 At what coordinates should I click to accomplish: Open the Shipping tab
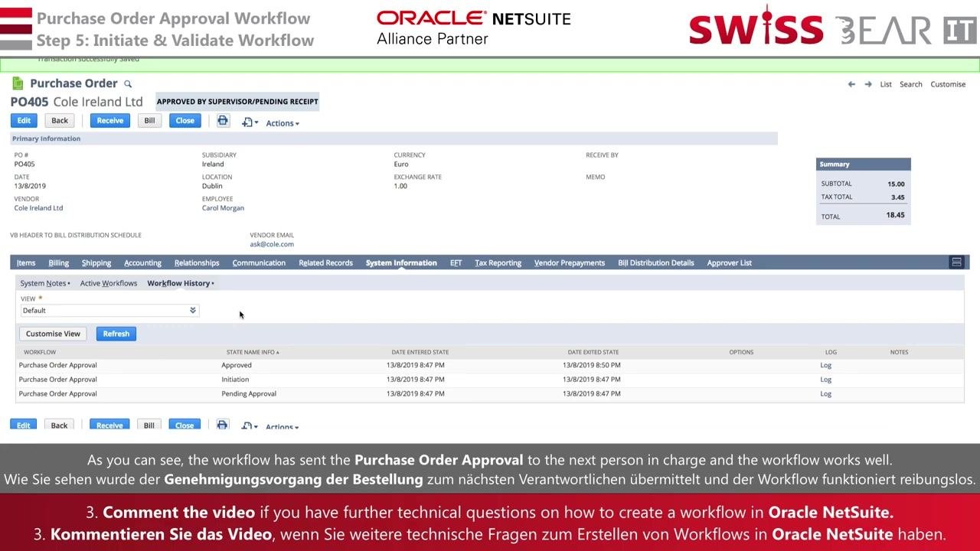[96, 262]
